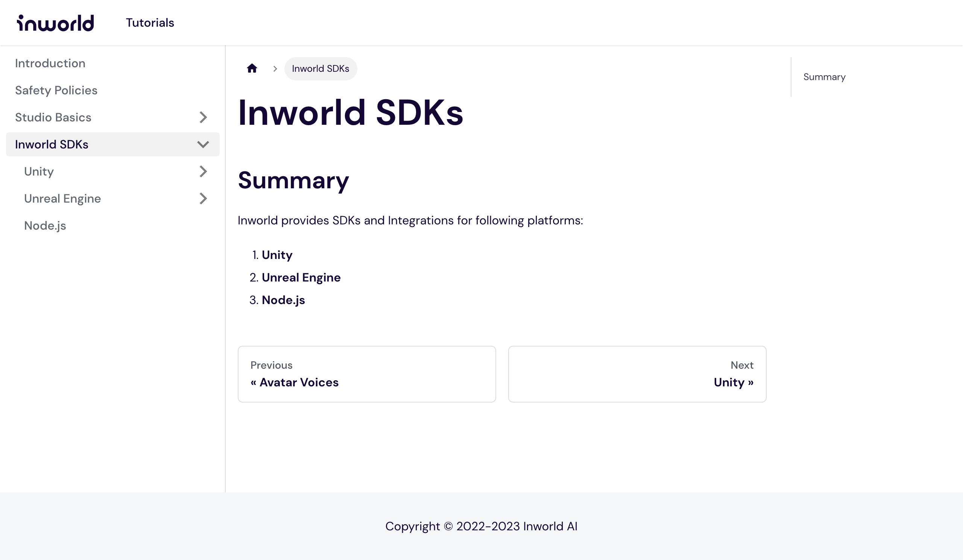Collapse the Inworld SDKs section chevron
Viewport: 963px width, 560px height.
[x=203, y=145]
